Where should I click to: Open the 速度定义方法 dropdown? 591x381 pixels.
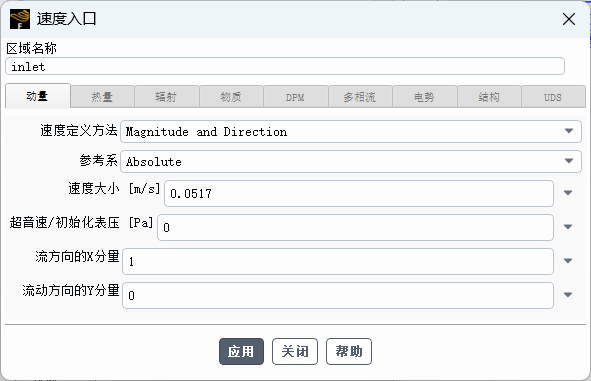(351, 132)
